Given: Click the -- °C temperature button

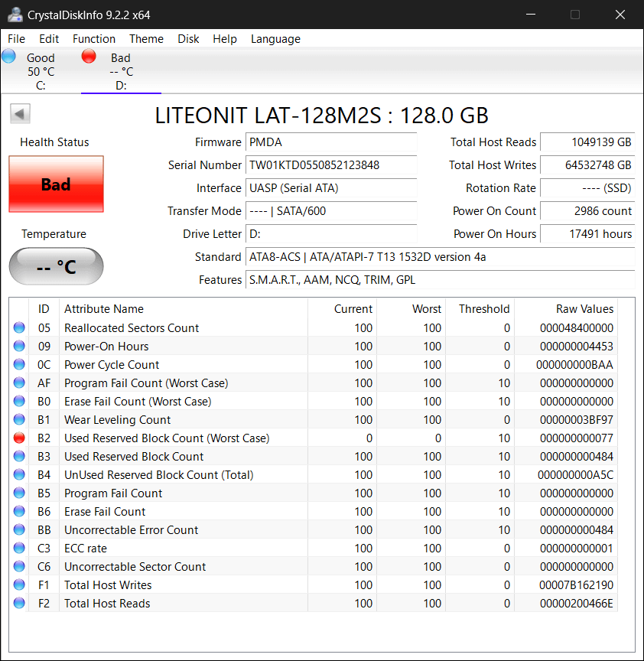Looking at the screenshot, I should pyautogui.click(x=56, y=266).
